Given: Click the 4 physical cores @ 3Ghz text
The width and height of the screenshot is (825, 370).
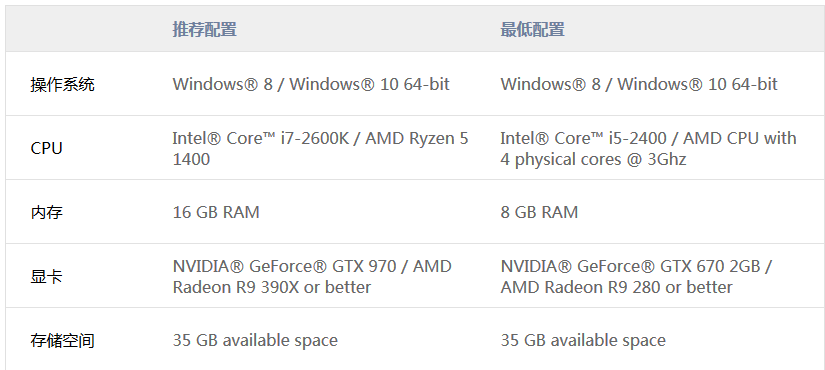Looking at the screenshot, I should [x=593, y=159].
